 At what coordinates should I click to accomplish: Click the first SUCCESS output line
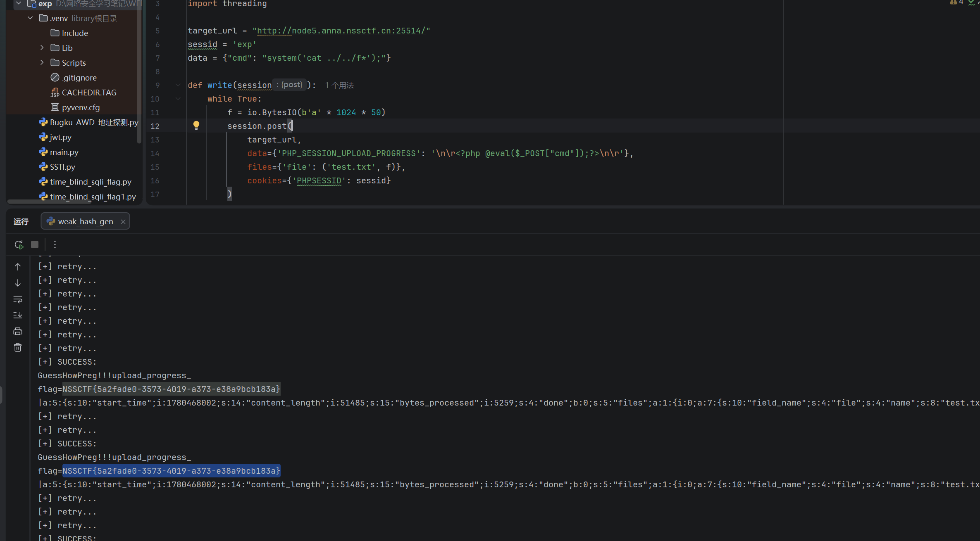click(67, 362)
